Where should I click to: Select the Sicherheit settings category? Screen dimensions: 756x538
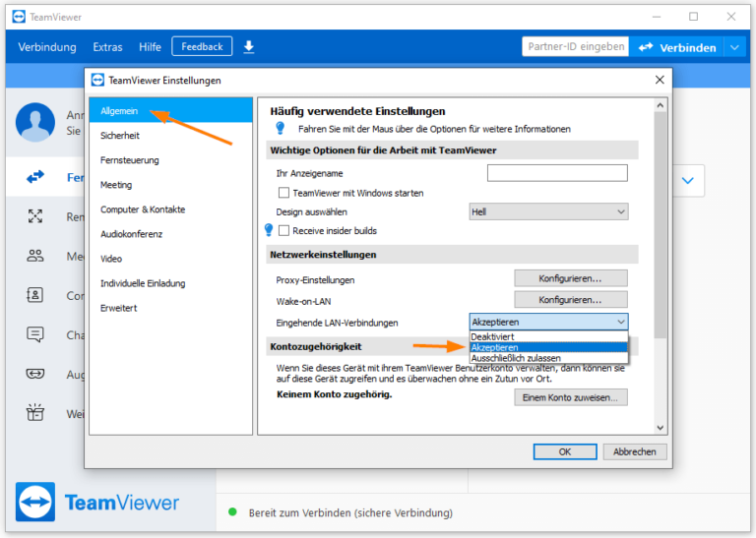pyautogui.click(x=170, y=136)
